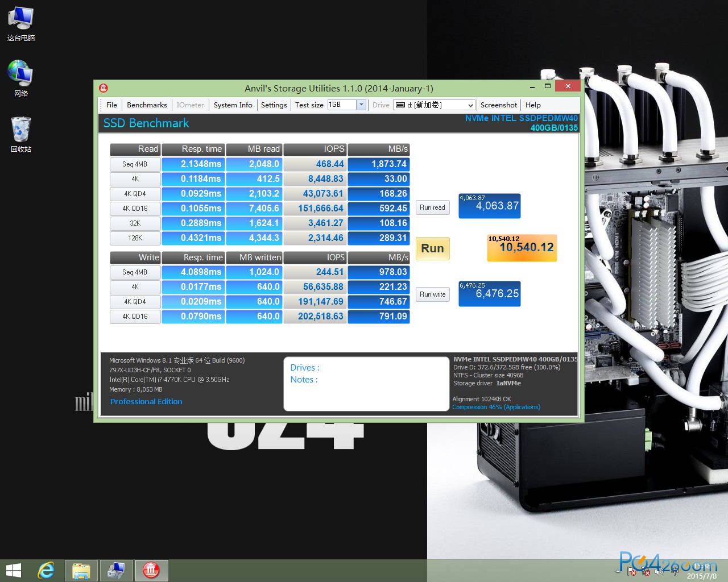Screen dimensions: 728x582
Task: Click the Memory : 8,053 MB line
Action: (x=135, y=389)
